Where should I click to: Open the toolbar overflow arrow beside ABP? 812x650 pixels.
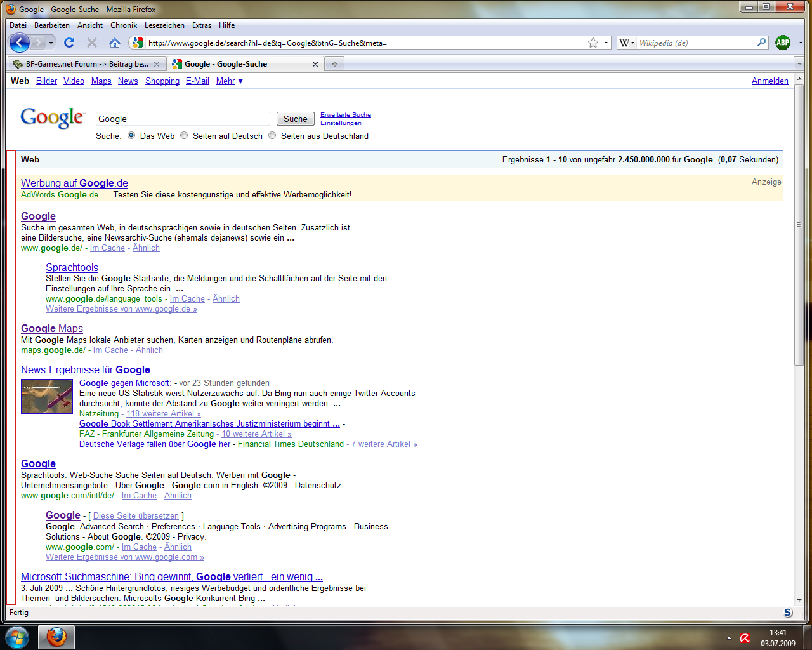(x=801, y=43)
